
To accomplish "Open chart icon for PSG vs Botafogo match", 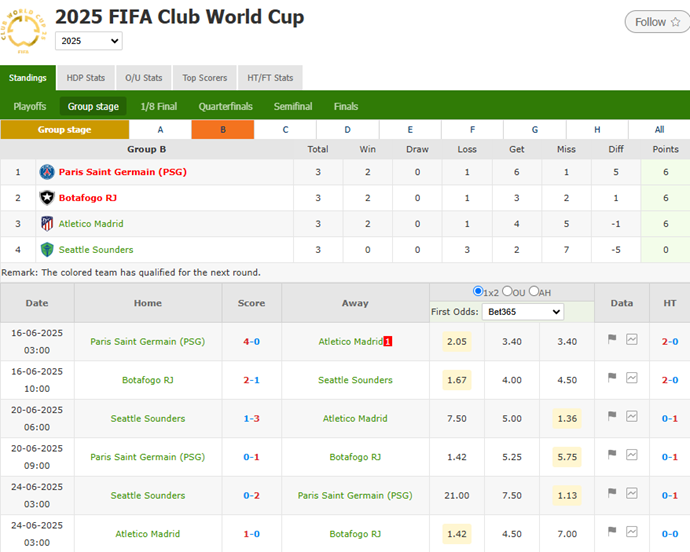I will coord(631,454).
